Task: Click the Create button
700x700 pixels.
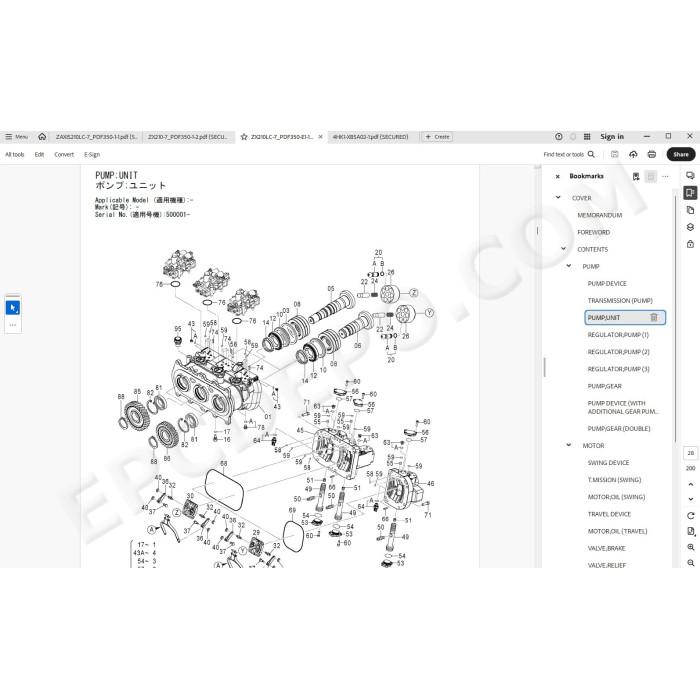Action: (x=438, y=137)
